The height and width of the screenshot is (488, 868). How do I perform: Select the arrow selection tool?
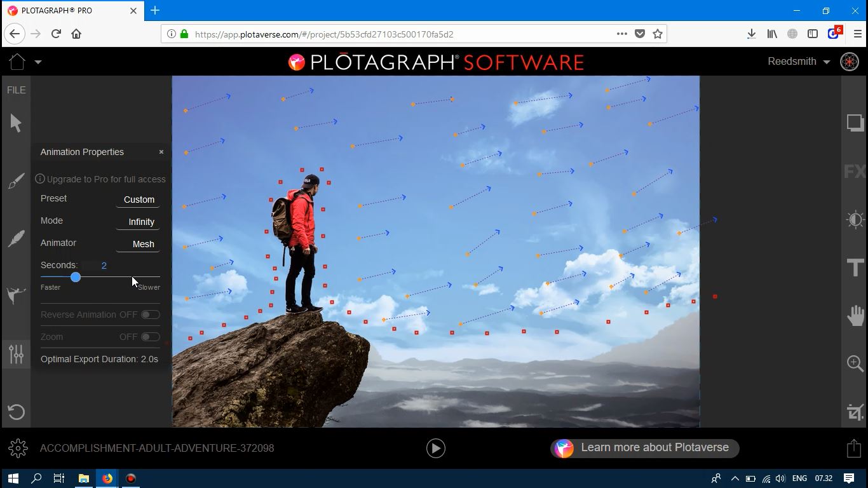click(17, 123)
